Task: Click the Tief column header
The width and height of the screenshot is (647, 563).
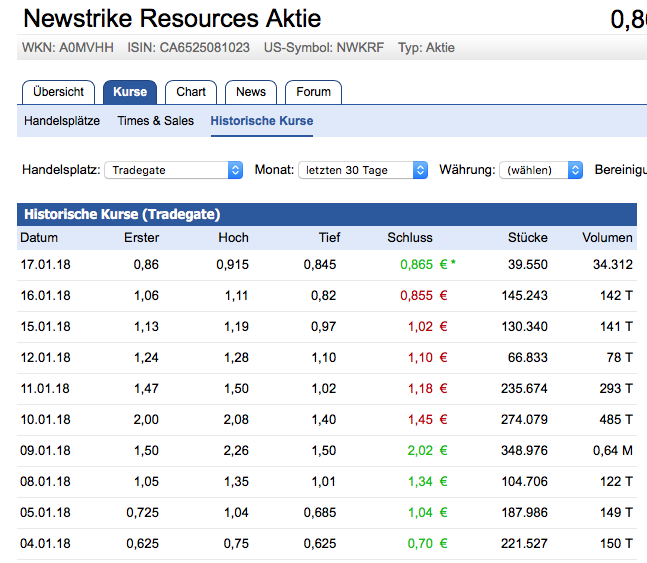Action: click(329, 238)
